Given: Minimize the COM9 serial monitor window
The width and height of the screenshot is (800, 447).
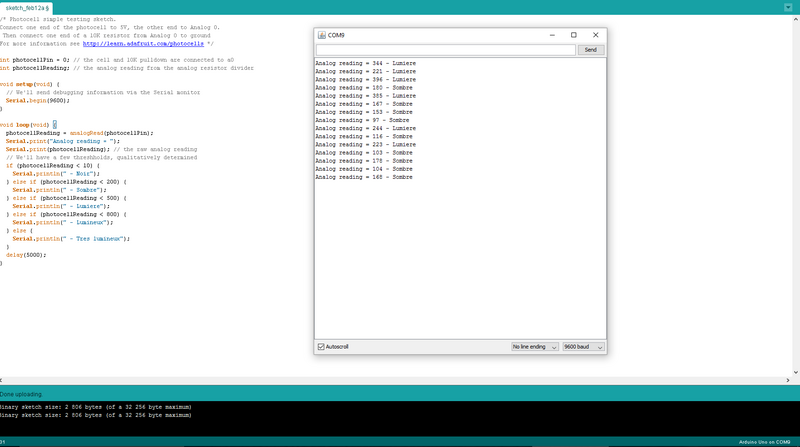Looking at the screenshot, I should (x=551, y=35).
